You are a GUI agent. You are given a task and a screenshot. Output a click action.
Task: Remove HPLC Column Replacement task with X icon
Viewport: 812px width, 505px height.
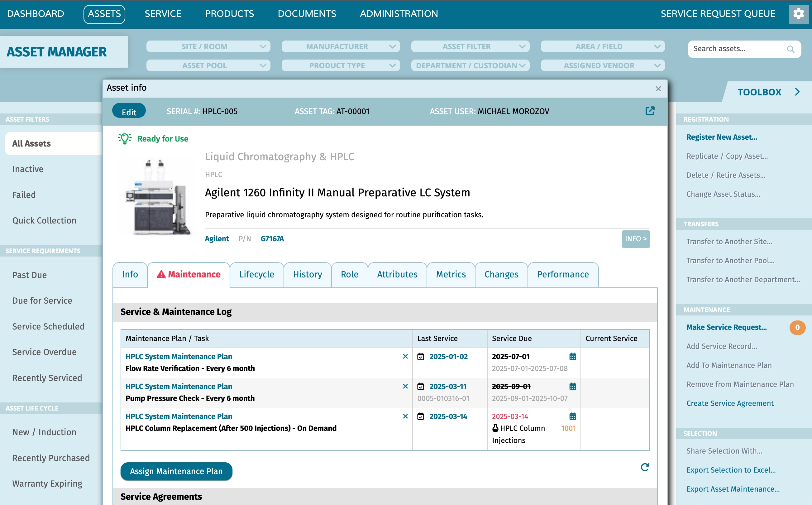tap(405, 416)
